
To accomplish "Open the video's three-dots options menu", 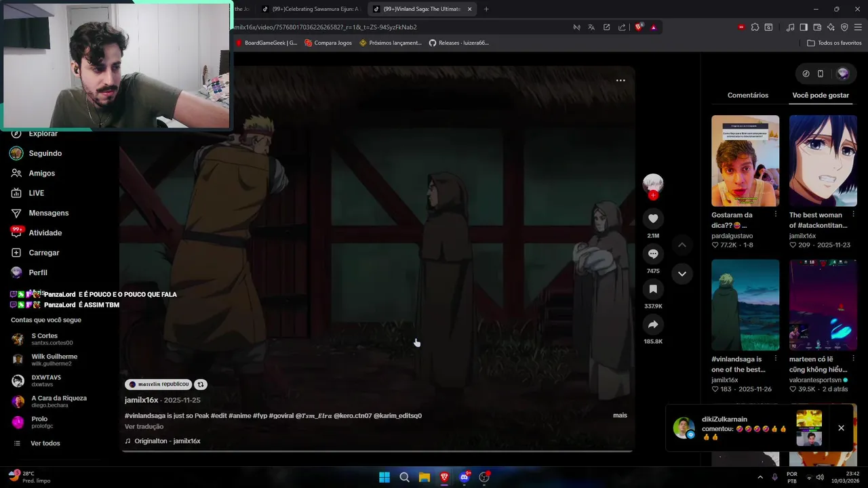I will (620, 80).
